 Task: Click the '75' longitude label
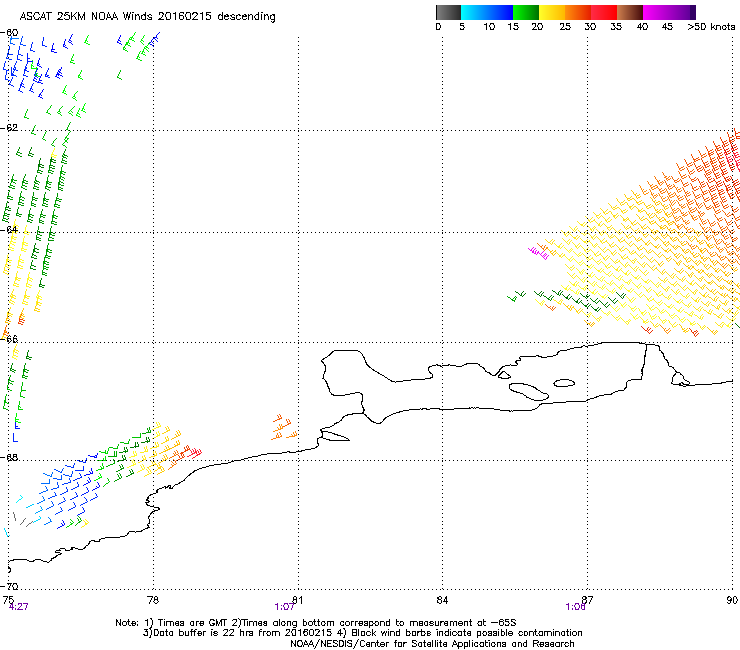tap(8, 599)
